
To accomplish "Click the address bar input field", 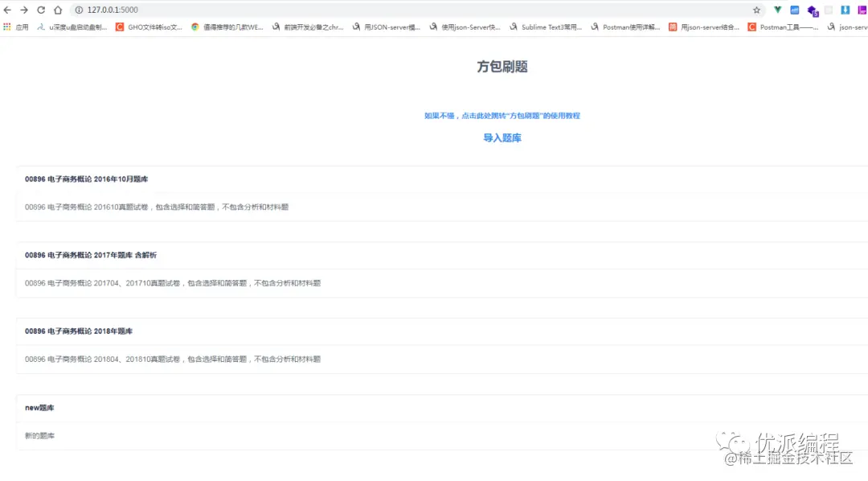I will [x=241, y=10].
